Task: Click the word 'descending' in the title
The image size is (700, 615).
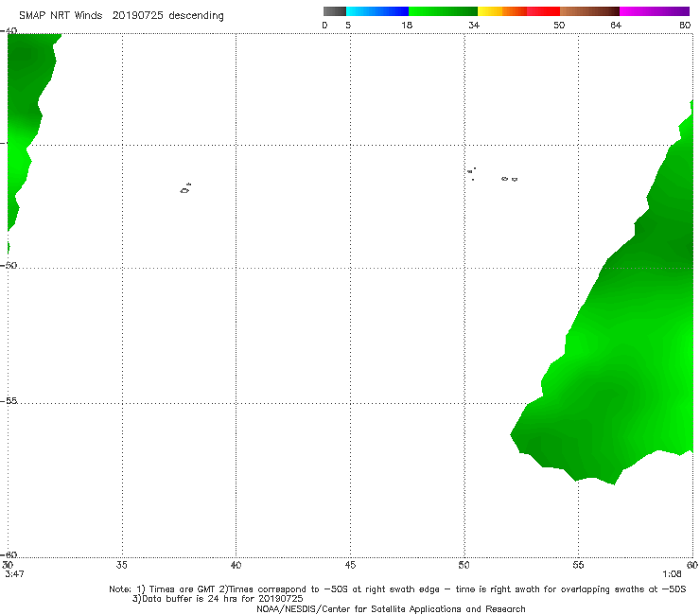Action: pos(197,16)
